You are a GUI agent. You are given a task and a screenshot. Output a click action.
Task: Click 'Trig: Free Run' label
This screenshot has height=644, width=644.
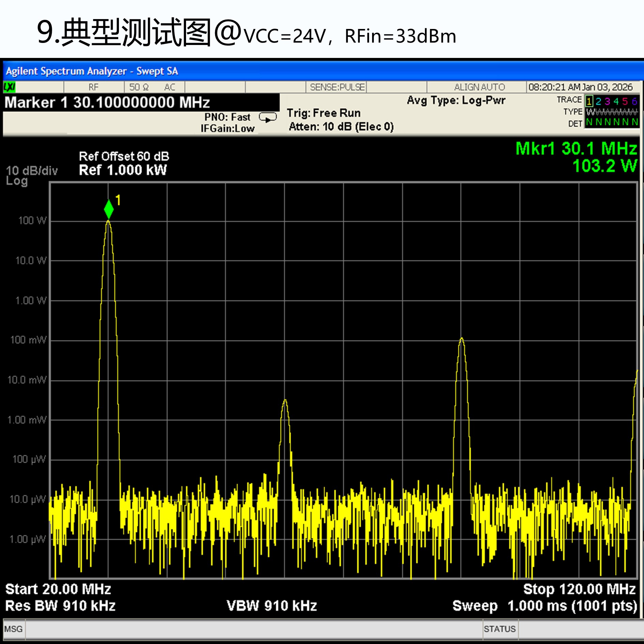[324, 113]
